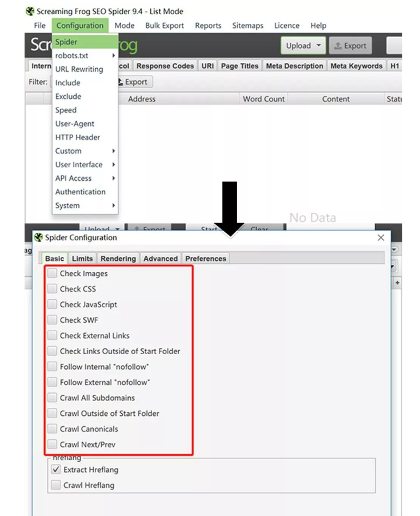Click the top toolbar Export button

(350, 45)
